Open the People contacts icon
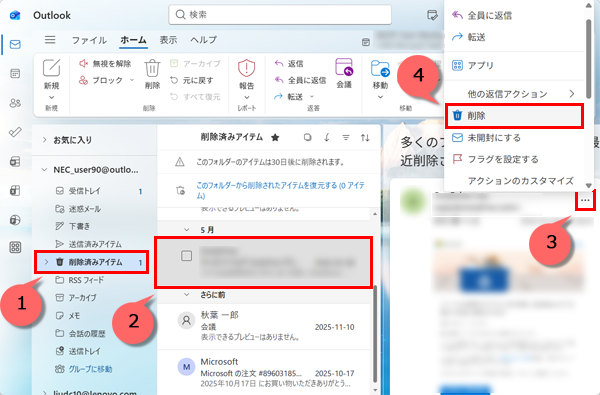The image size is (600, 395). pyautogui.click(x=15, y=103)
